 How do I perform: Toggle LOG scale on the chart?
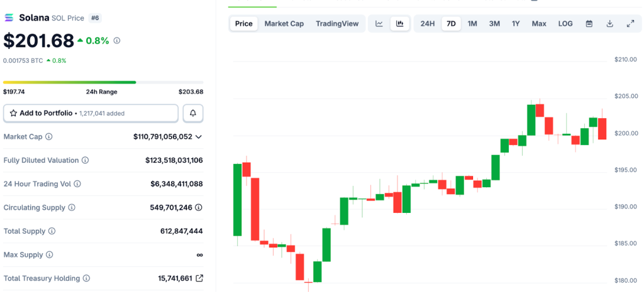coord(565,24)
